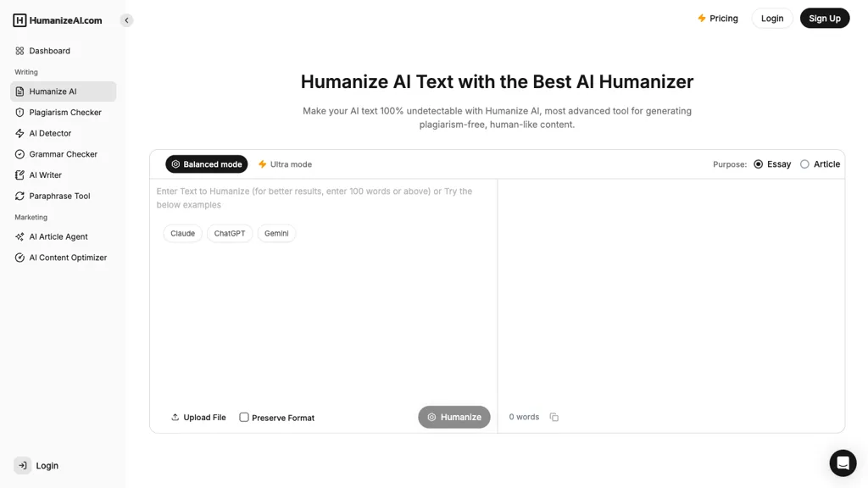
Task: Select Balanced mode
Action: 206,164
